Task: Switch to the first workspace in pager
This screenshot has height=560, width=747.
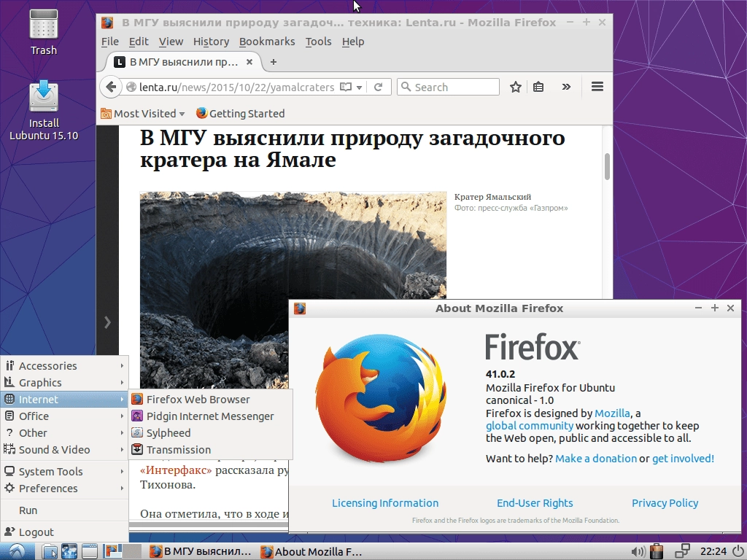Action: pos(113,551)
